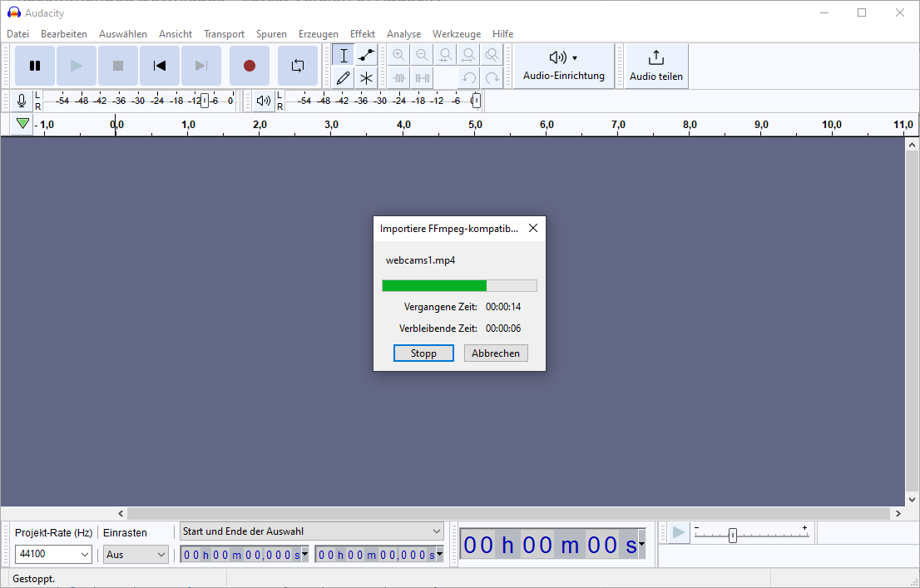
Task: Click the selection start time field
Action: click(x=241, y=554)
